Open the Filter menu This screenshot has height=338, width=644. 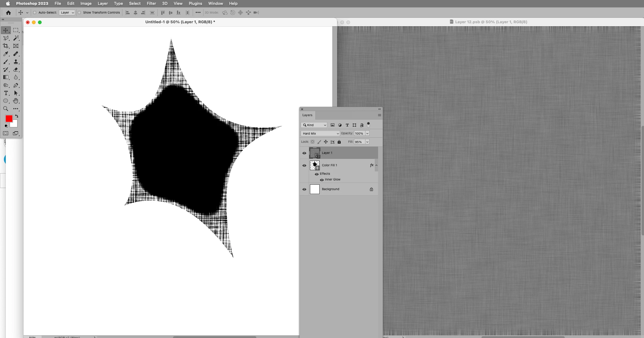coord(151,3)
